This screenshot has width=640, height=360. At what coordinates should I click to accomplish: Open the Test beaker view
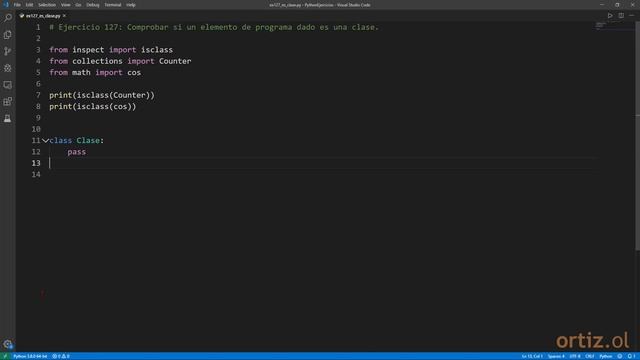[x=8, y=118]
